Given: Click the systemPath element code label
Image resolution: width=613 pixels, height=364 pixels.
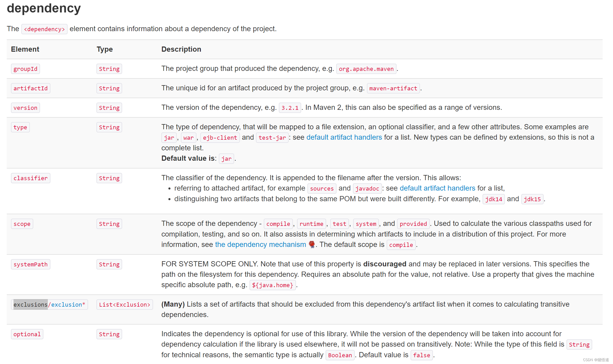Looking at the screenshot, I should click(x=30, y=265).
